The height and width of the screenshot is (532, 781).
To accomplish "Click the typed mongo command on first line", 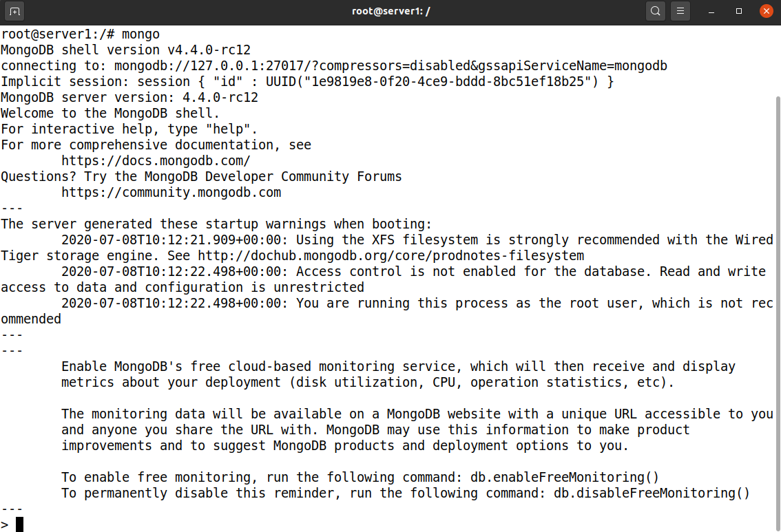I will [x=140, y=34].
